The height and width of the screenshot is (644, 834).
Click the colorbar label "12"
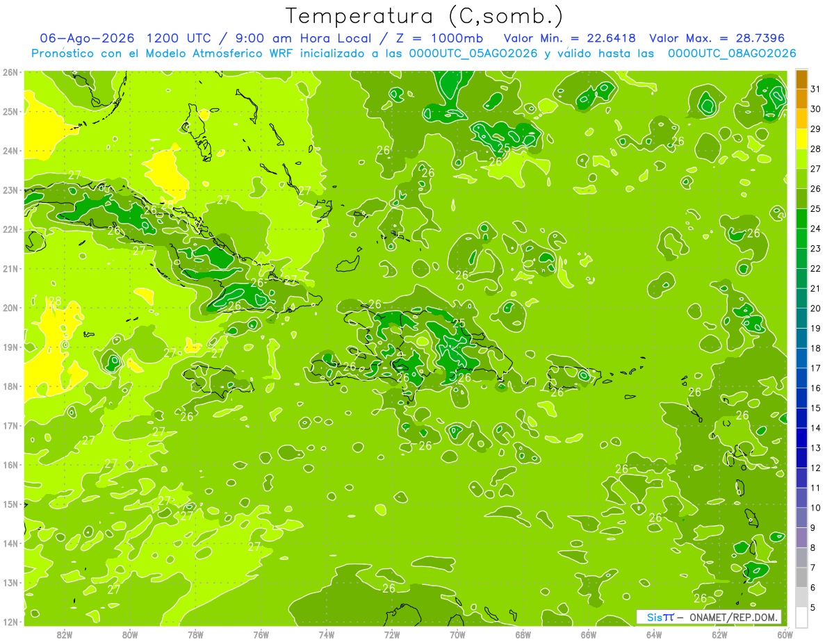click(x=816, y=468)
